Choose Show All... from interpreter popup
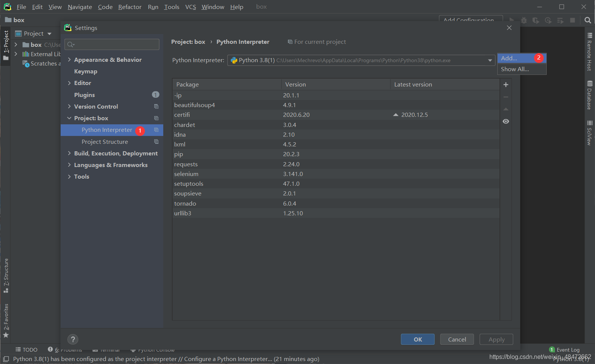The height and width of the screenshot is (364, 595). (x=522, y=69)
